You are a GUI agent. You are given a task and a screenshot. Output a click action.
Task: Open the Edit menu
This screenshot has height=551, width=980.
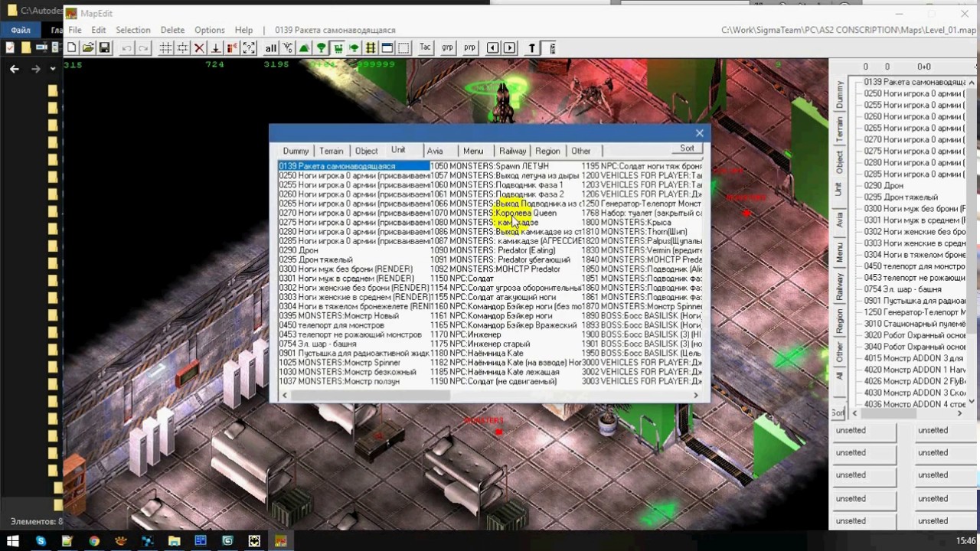[99, 30]
